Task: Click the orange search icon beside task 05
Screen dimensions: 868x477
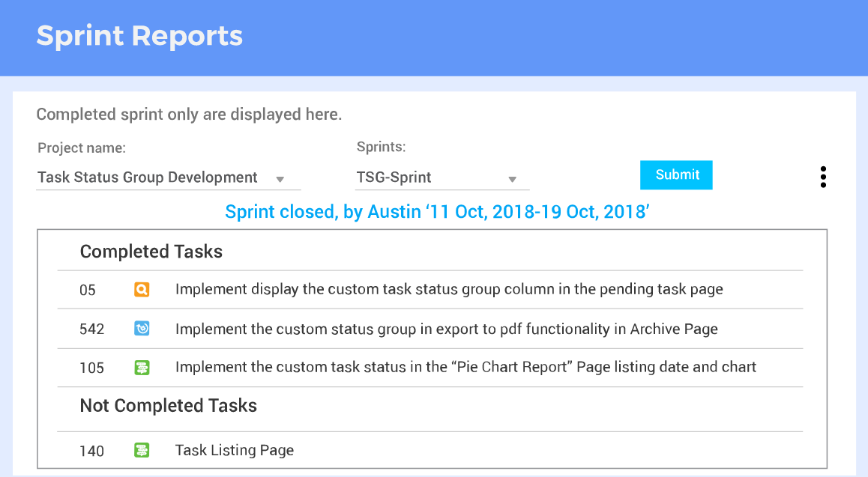Action: click(142, 290)
